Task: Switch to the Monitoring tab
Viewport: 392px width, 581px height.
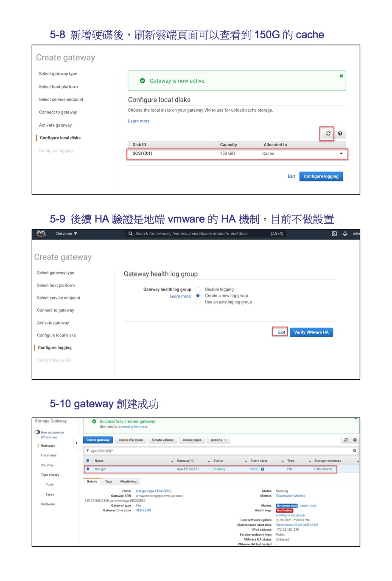Action: 128,482
